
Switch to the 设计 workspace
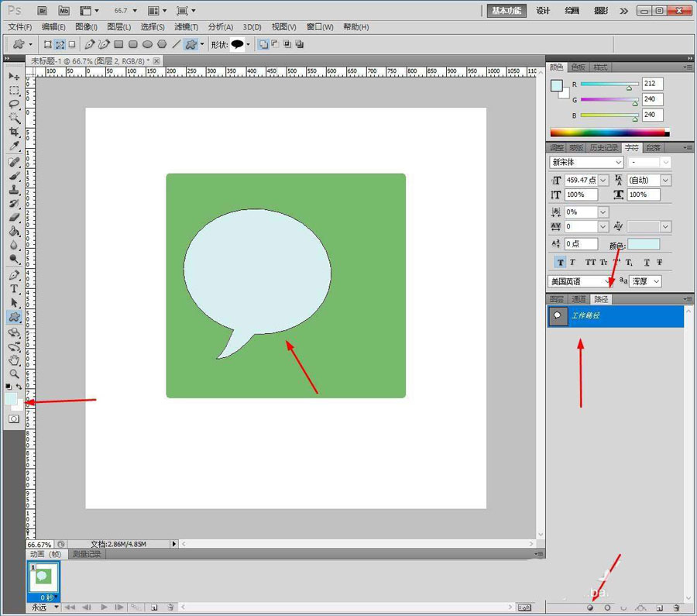pyautogui.click(x=544, y=11)
